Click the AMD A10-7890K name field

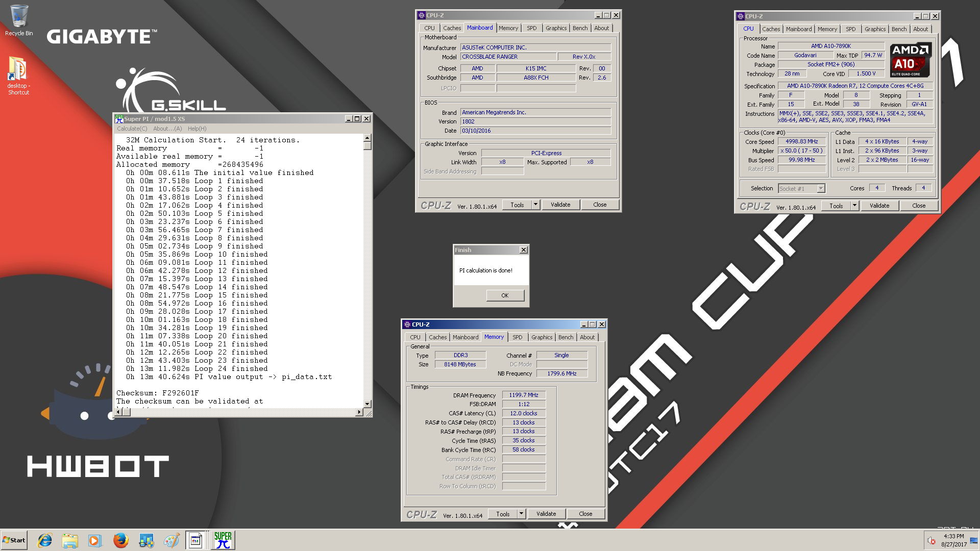click(x=831, y=46)
